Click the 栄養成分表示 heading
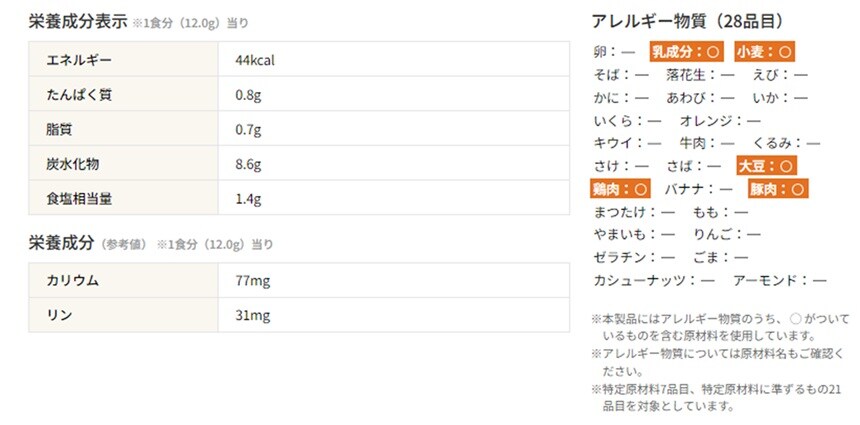Image resolution: width=860 pixels, height=425 pixels. click(x=78, y=21)
